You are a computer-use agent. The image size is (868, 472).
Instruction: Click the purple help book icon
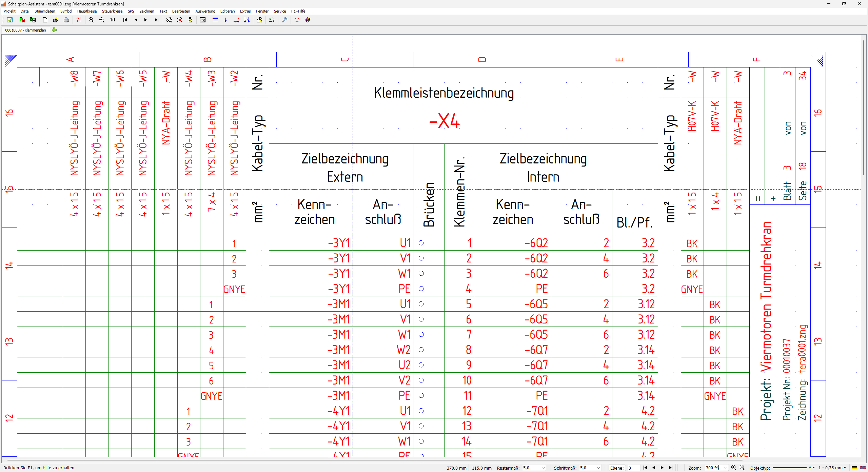[x=308, y=20]
